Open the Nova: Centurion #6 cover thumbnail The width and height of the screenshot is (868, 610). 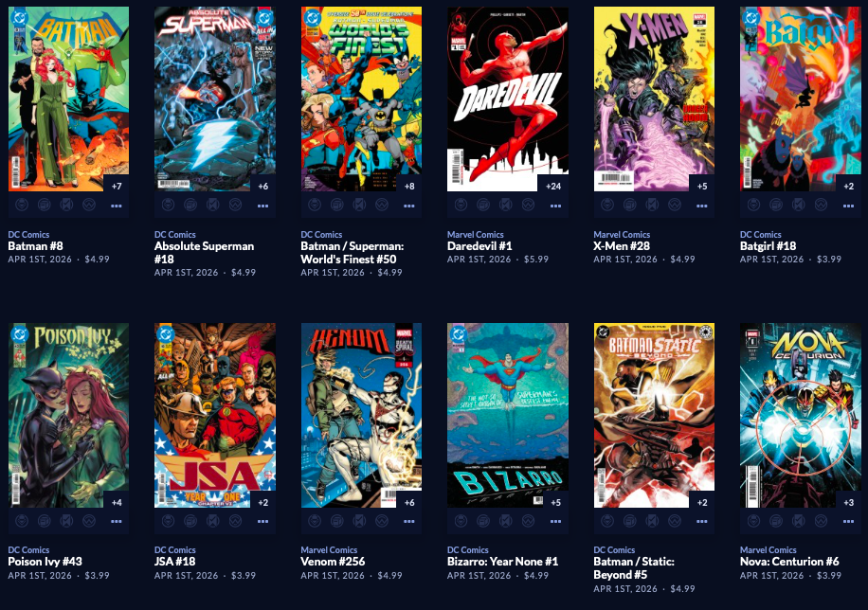coord(801,415)
